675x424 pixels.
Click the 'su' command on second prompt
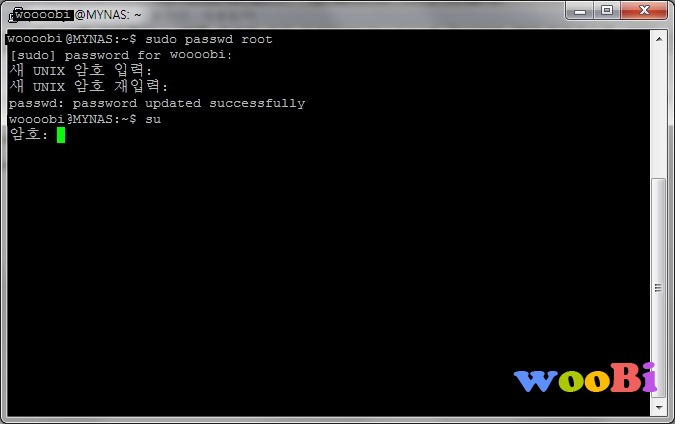click(x=153, y=119)
